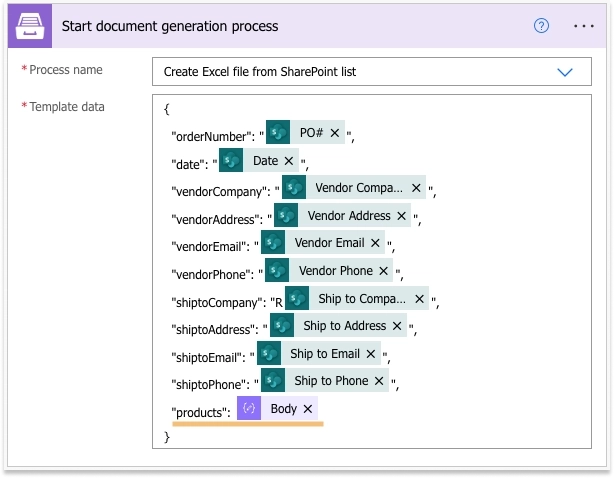Click the document generation connector icon
This screenshot has height=478, width=614.
30,26
